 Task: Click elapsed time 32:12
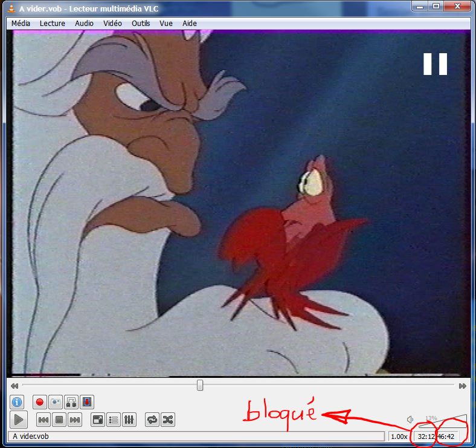pyautogui.click(x=426, y=437)
